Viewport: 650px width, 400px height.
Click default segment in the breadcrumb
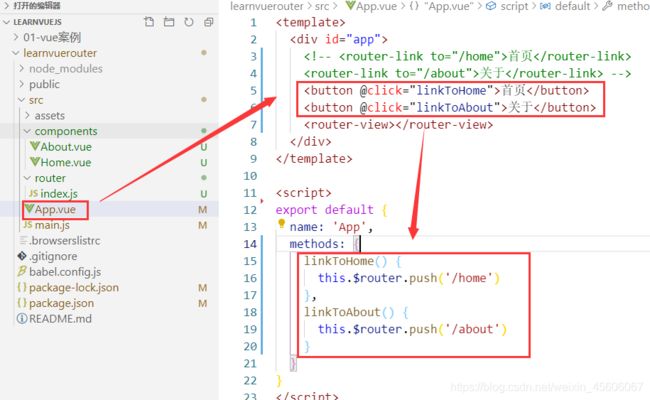572,6
